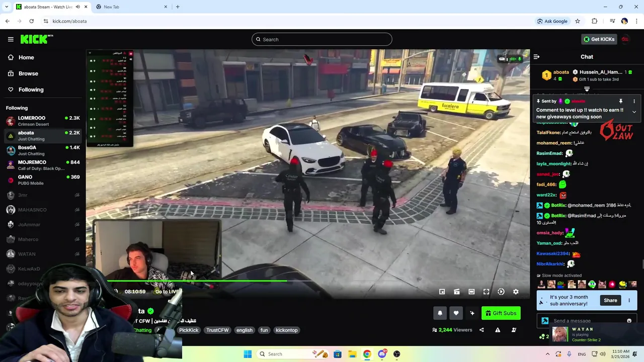Click the sparkle button left of Gift Subs

point(472,313)
